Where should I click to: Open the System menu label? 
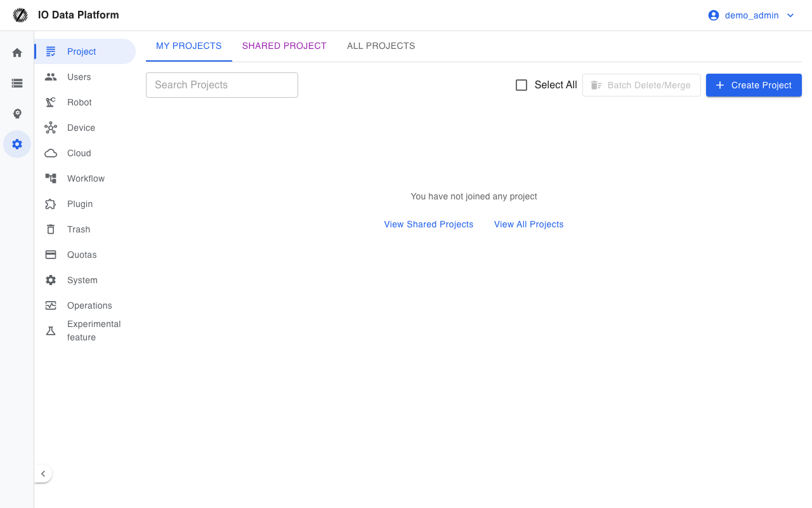(x=82, y=280)
